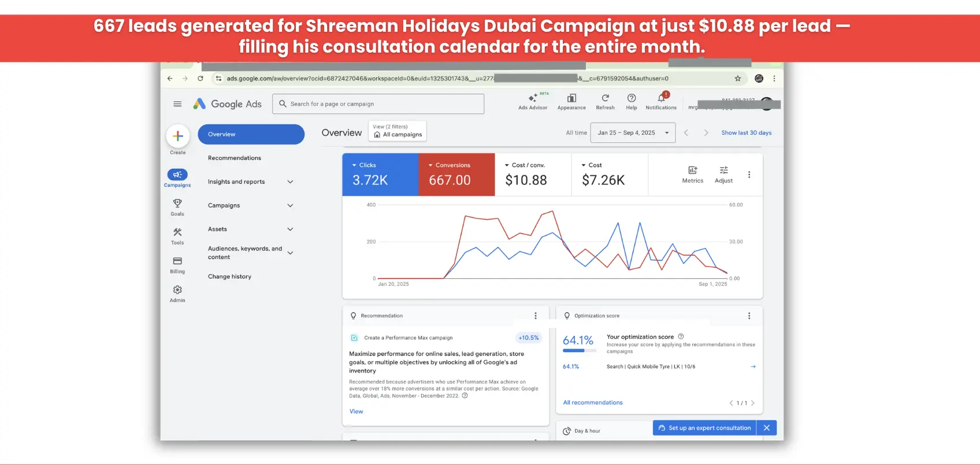980x465 pixels.
Task: Click the View recommendation link
Action: (x=356, y=412)
